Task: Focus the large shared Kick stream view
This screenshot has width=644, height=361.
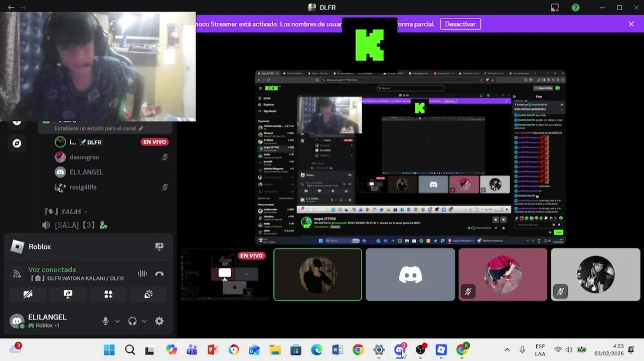Action: pyautogui.click(x=410, y=157)
